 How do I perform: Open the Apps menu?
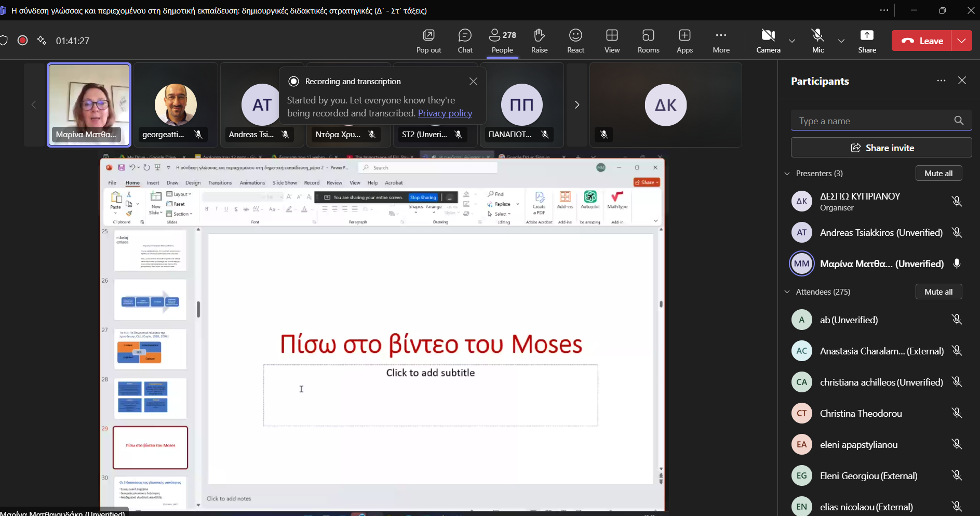coord(684,41)
